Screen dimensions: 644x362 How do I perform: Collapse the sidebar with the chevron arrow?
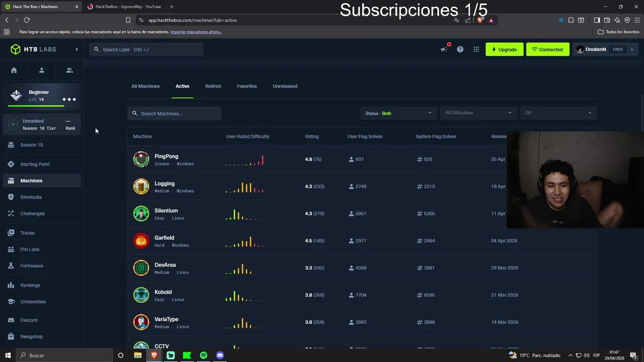[77, 49]
